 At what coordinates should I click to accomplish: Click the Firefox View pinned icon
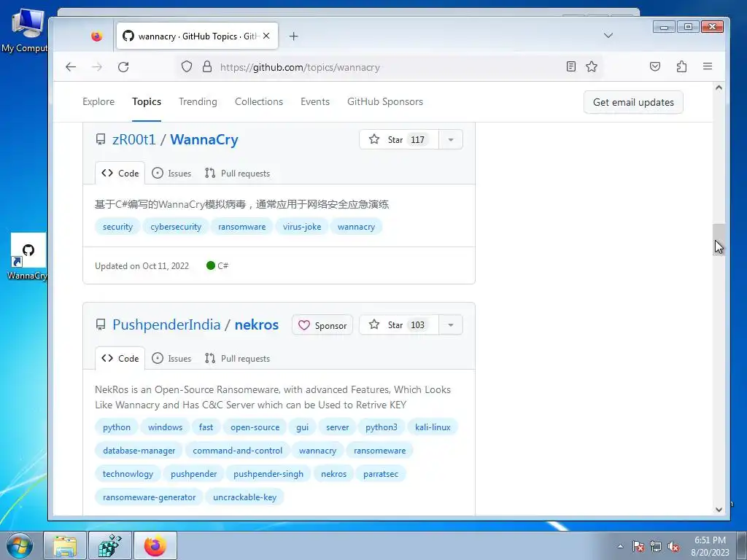pos(97,36)
